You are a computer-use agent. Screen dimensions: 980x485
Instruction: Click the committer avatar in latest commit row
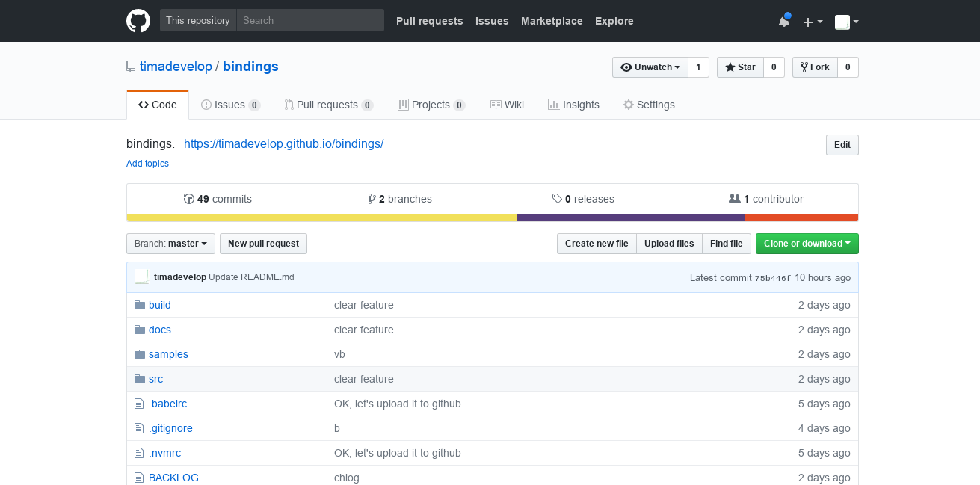coord(141,277)
